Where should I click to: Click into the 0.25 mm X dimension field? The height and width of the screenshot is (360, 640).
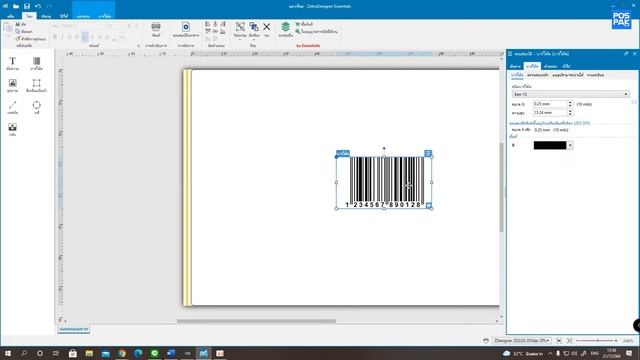(x=550, y=104)
